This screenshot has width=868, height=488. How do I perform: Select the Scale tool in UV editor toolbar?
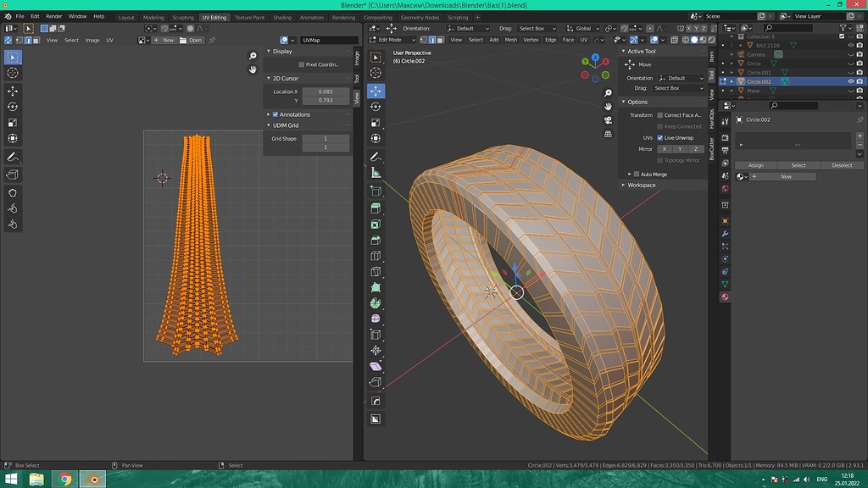[x=13, y=123]
